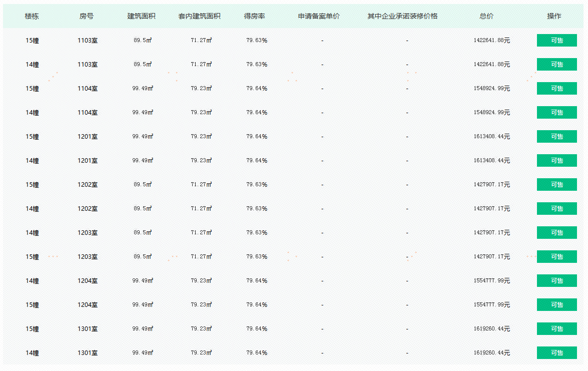The height and width of the screenshot is (371, 588).
Task: Click total price 1554777.99元 of 14幢 1204室
Action: coord(491,280)
